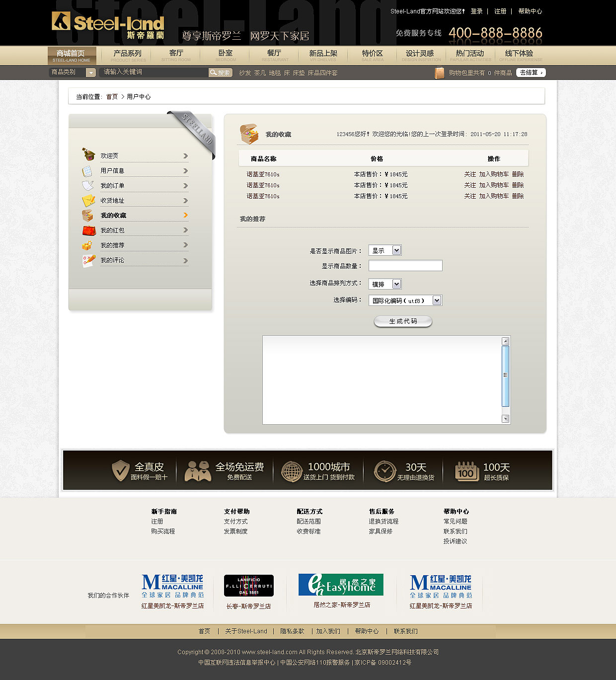The height and width of the screenshot is (680, 616).
Task: Click the first 红星美凯龙 partner logo
Action: (172, 587)
